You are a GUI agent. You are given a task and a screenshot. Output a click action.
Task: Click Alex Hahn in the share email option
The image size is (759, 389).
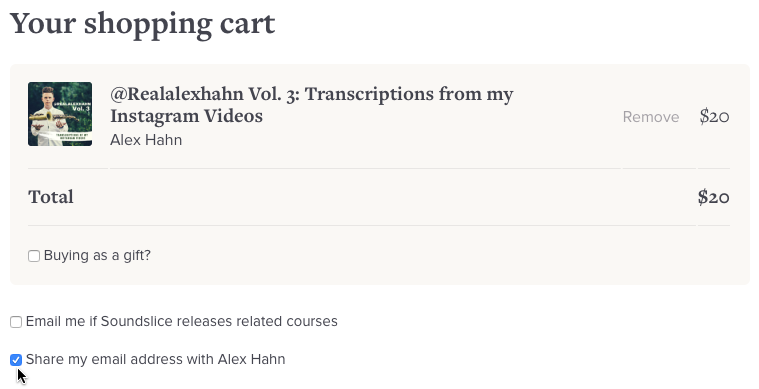(251, 359)
